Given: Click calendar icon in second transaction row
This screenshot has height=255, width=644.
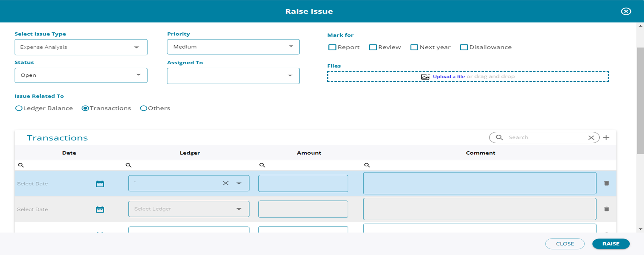Looking at the screenshot, I should tap(100, 210).
